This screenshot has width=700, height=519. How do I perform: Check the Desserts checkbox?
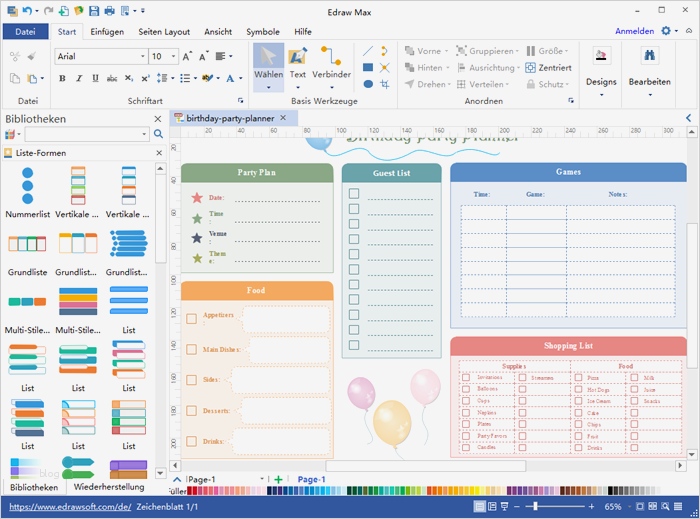pyautogui.click(x=192, y=411)
